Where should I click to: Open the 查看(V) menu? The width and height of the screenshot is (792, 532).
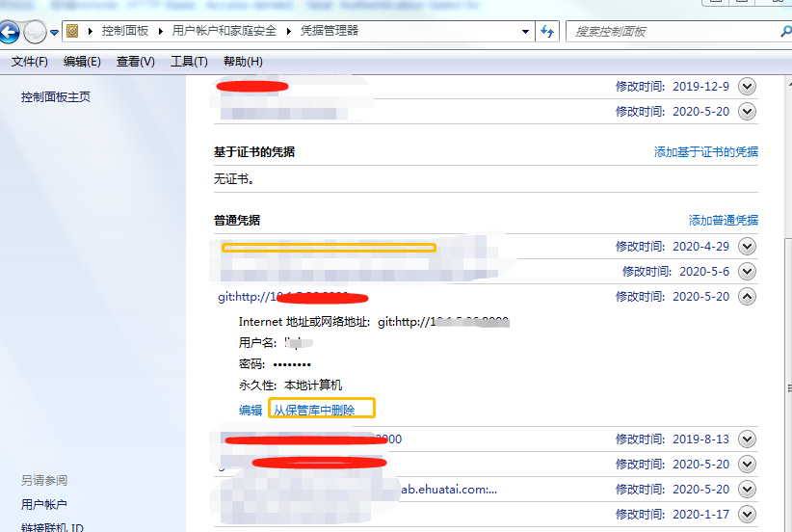click(x=135, y=62)
